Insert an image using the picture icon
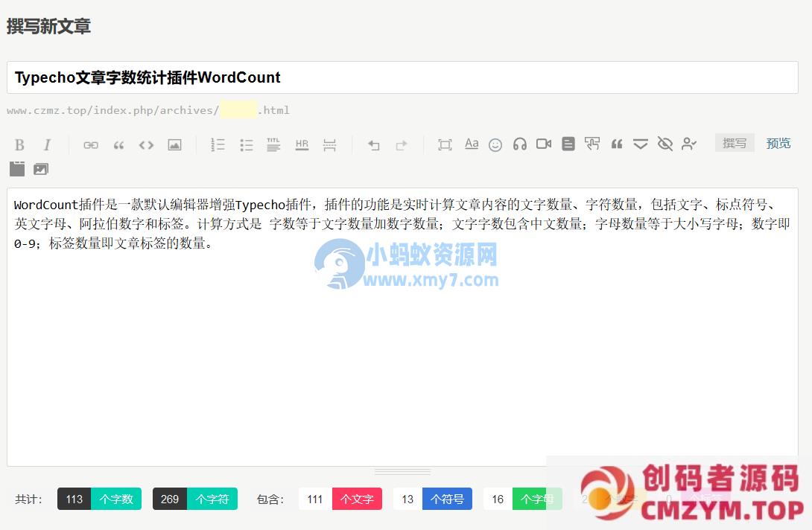 (174, 144)
